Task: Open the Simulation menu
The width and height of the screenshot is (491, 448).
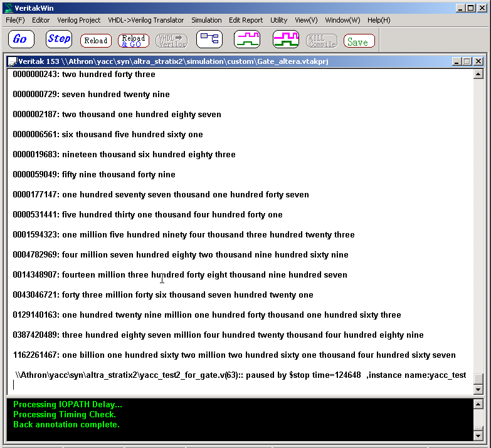Action: pos(206,20)
